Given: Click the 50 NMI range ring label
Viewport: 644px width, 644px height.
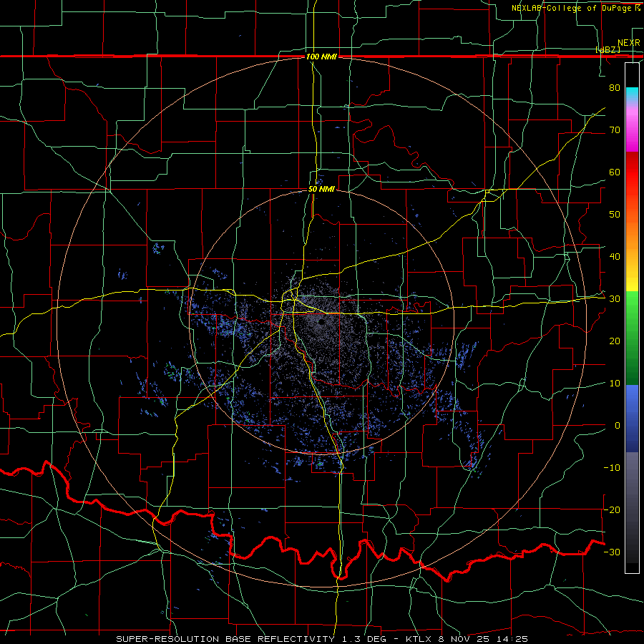Looking at the screenshot, I should (x=321, y=190).
